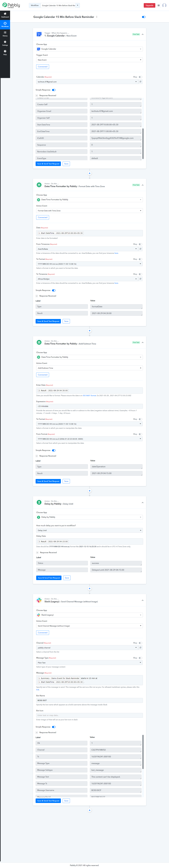Open Settings in the sidebar
Viewport: 169px width, 868px height.
click(x=5, y=43)
